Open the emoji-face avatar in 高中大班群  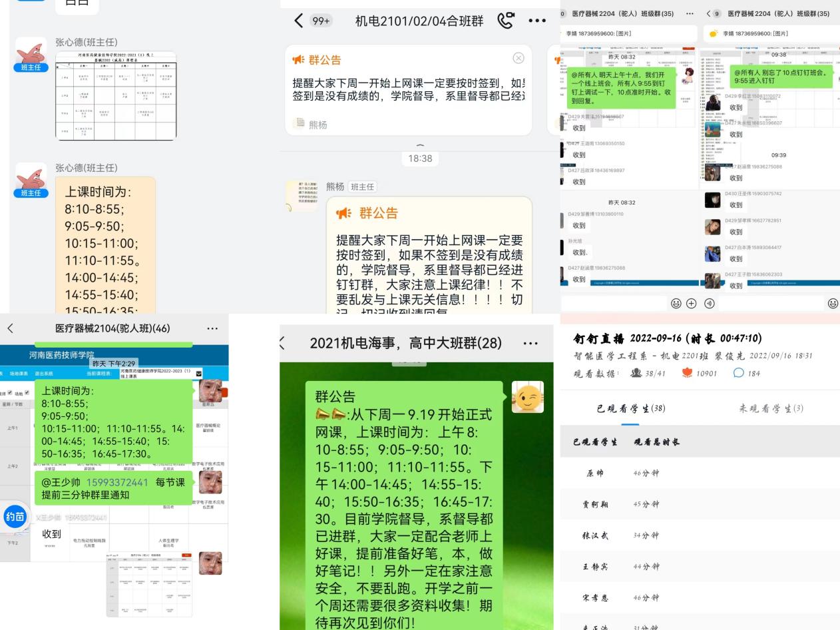tap(527, 397)
